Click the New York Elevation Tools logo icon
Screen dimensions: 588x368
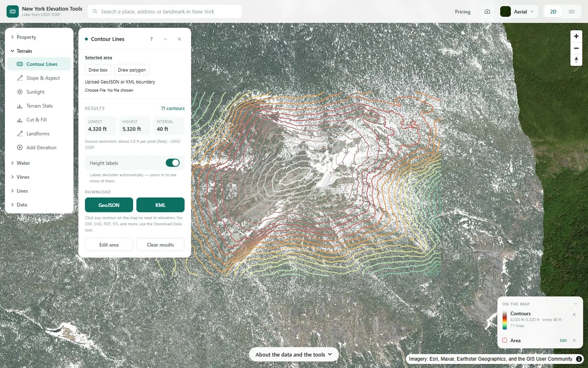(13, 11)
